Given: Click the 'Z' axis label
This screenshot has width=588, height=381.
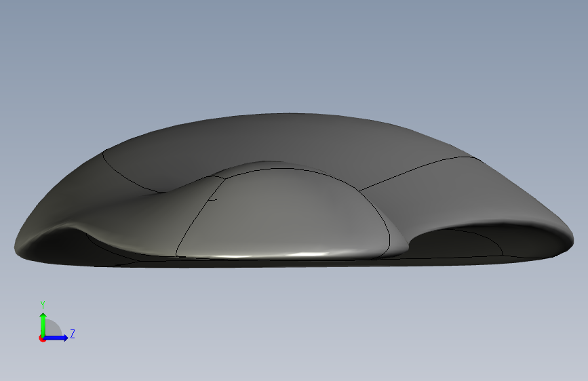Looking at the screenshot, I should (x=73, y=334).
